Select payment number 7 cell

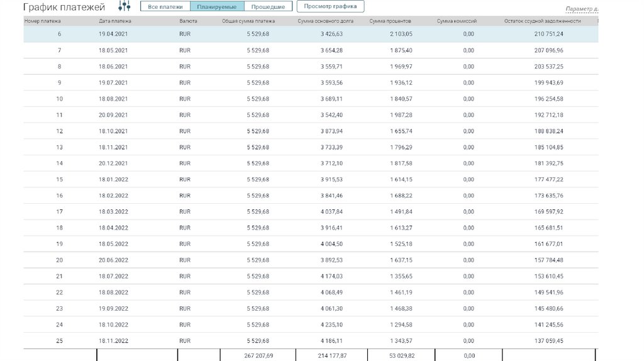pos(60,50)
